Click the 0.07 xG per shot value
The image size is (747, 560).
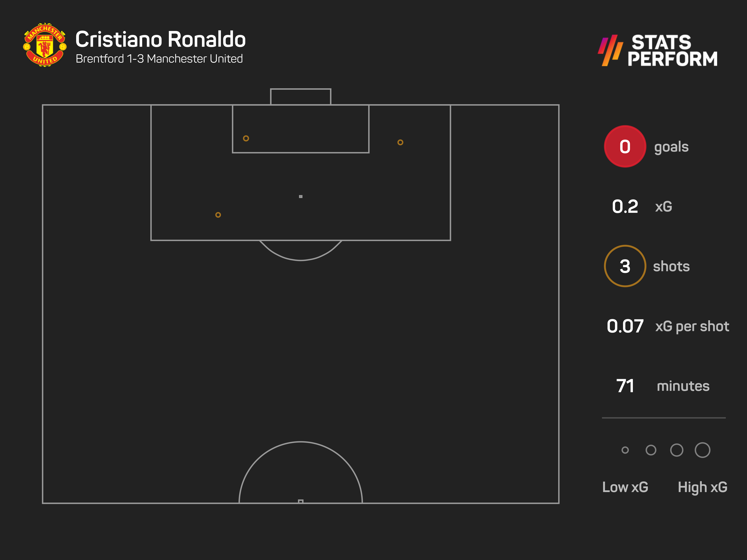pyautogui.click(x=625, y=326)
